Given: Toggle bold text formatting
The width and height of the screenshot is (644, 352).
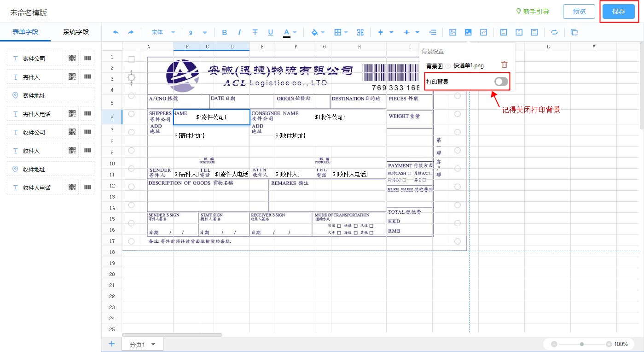Looking at the screenshot, I should tap(225, 32).
